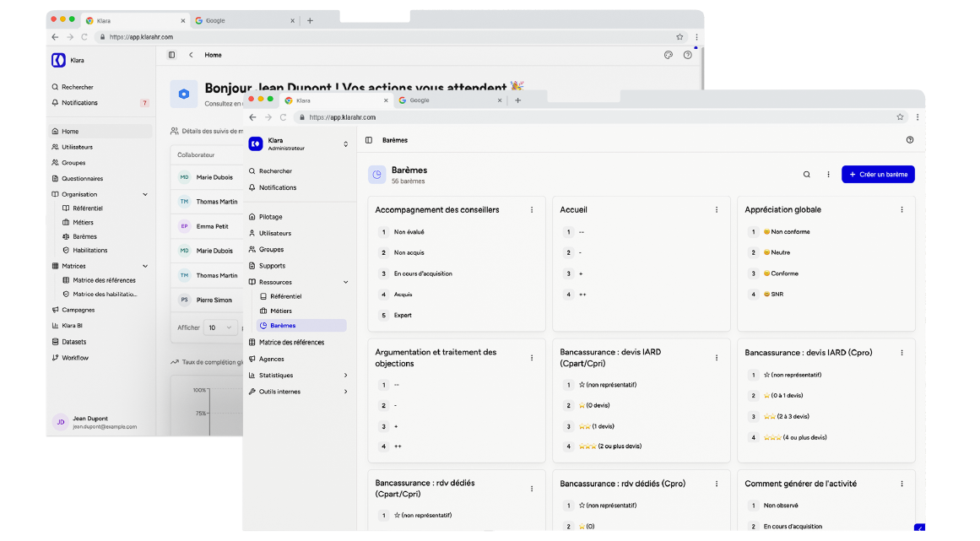Image resolution: width=980 pixels, height=541 pixels.
Task: Open the help icon in back window header
Action: click(687, 55)
